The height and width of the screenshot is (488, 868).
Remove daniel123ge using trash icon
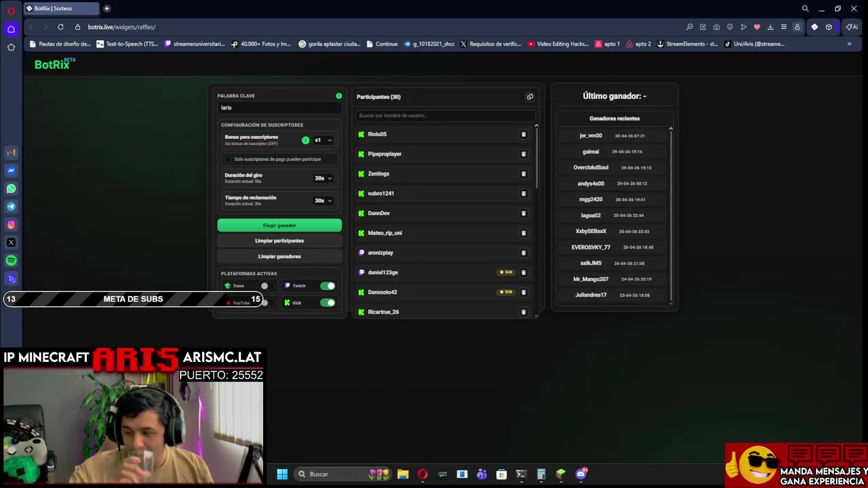[x=523, y=272]
